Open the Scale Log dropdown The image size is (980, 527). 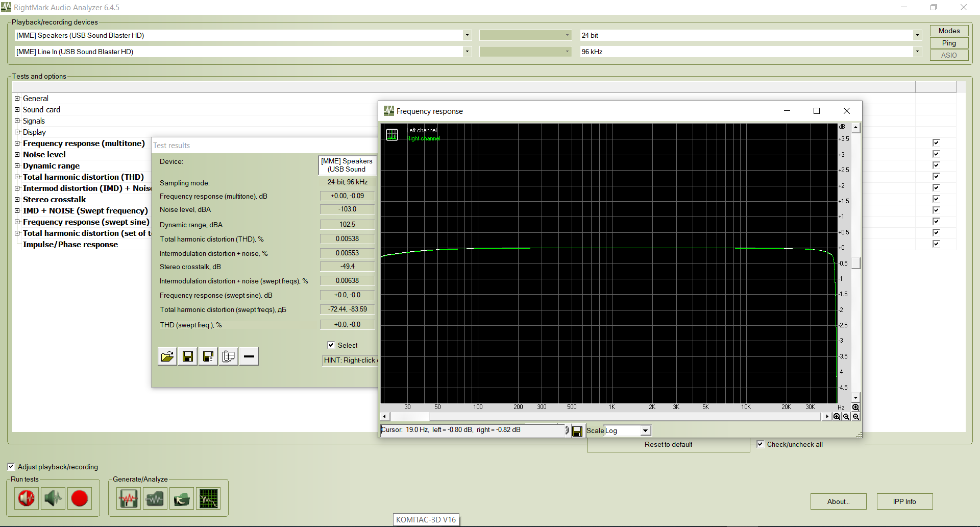pyautogui.click(x=645, y=431)
